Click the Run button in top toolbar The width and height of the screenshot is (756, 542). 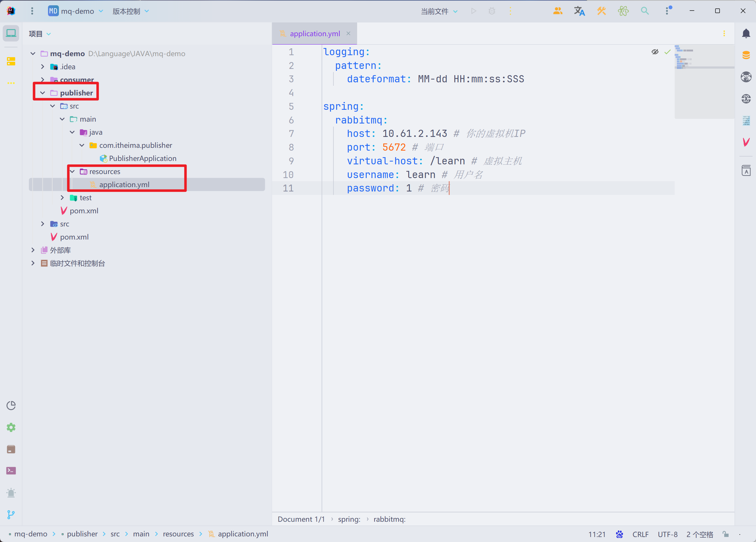coord(473,11)
